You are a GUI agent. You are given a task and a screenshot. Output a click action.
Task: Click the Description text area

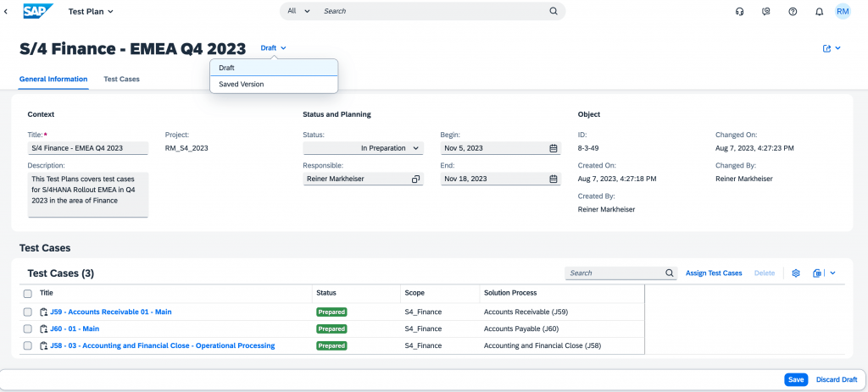[x=88, y=195]
